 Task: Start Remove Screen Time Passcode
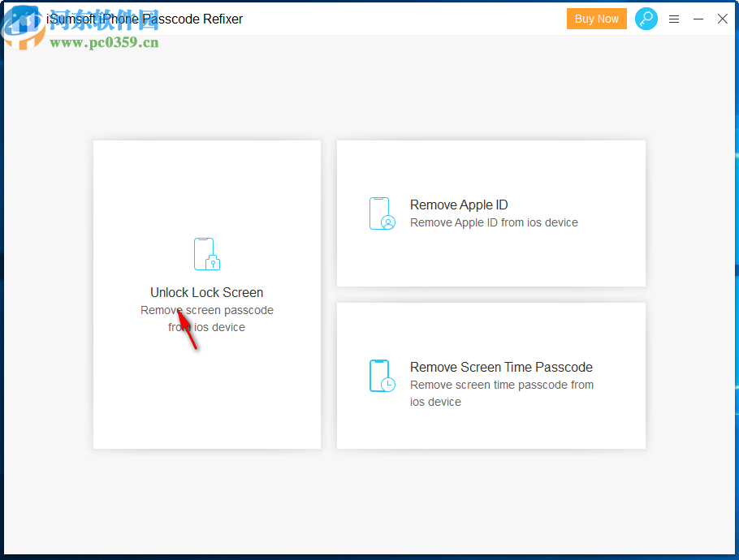click(491, 375)
